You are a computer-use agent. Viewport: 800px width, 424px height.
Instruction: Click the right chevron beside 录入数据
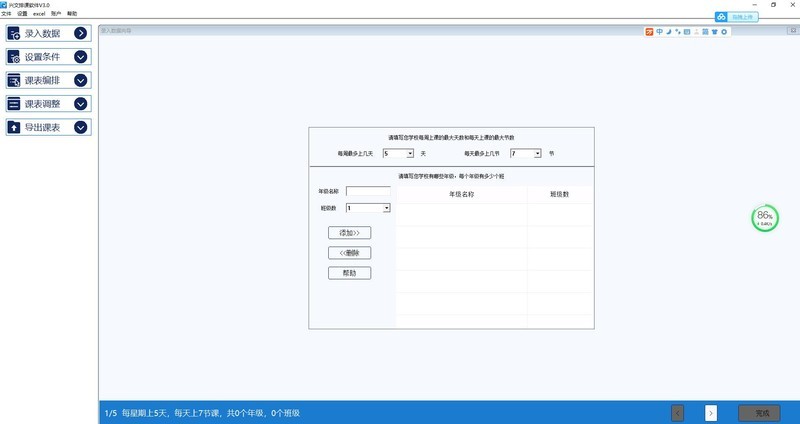pyautogui.click(x=81, y=33)
